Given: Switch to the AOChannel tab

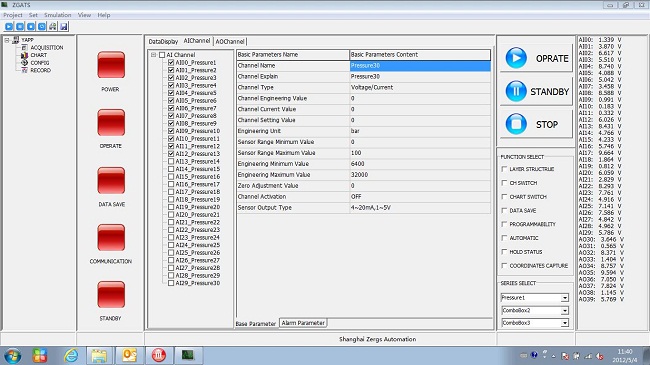Looking at the screenshot, I should (230, 41).
